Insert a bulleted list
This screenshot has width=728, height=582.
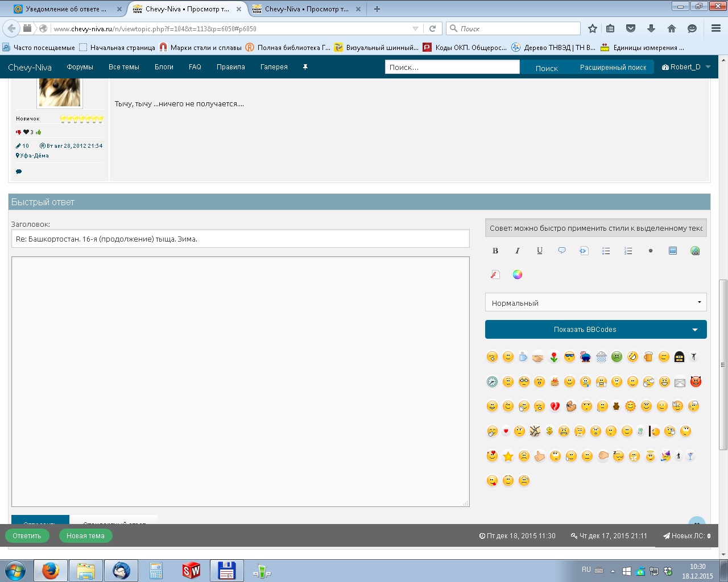coord(606,251)
